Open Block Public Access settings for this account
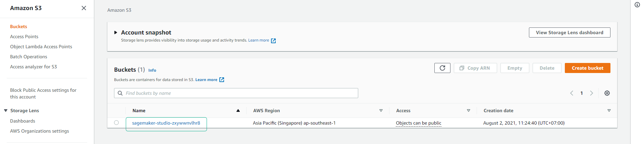Viewport: 644px width, 144px height. (43, 93)
